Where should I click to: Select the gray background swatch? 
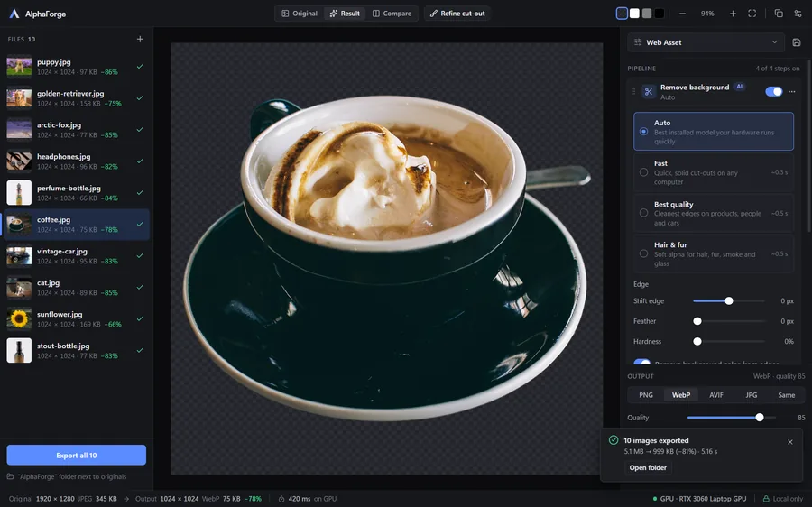[647, 14]
